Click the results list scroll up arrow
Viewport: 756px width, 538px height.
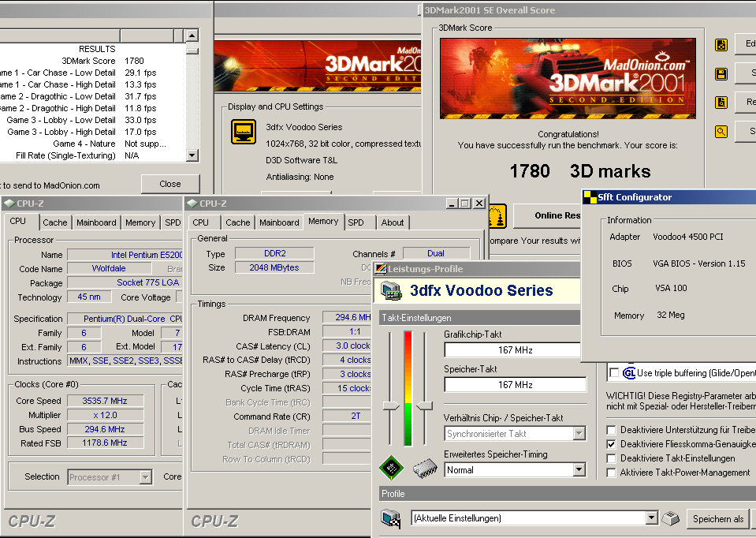(x=192, y=35)
